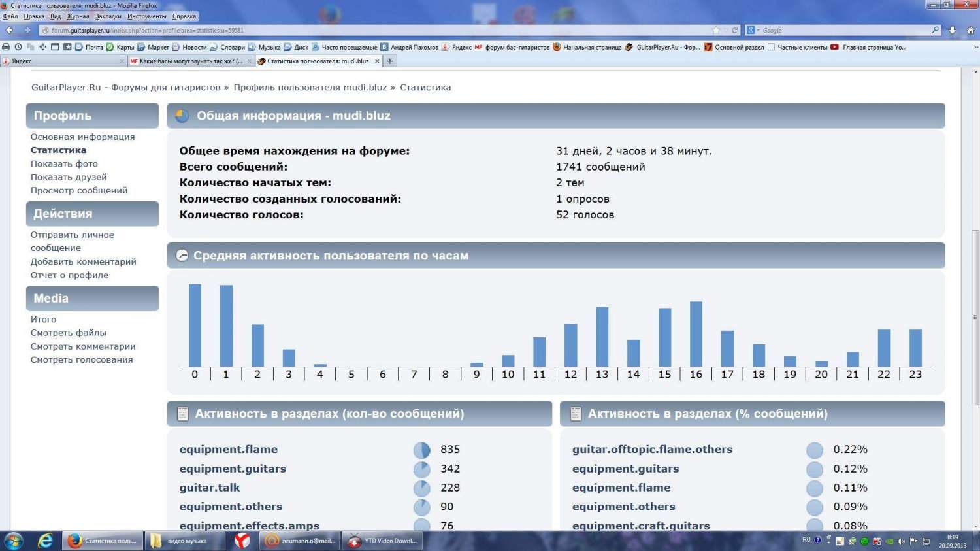Open the history clock icon in the bookmarks toolbar
980x551 pixels.
click(x=18, y=47)
